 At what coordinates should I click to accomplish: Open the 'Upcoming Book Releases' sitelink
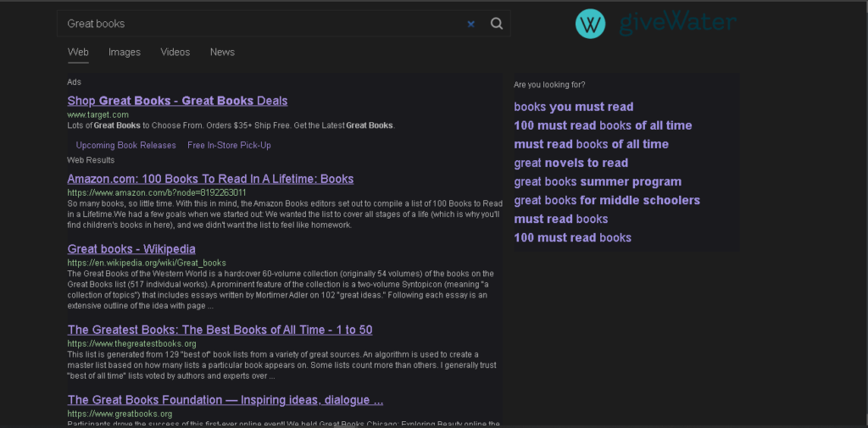[x=125, y=145]
